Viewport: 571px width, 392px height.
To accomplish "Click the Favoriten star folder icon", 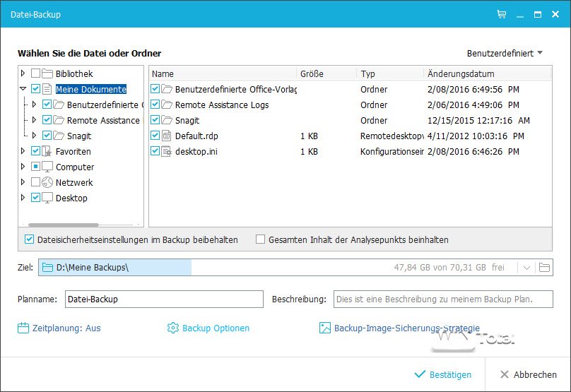I will pos(47,151).
